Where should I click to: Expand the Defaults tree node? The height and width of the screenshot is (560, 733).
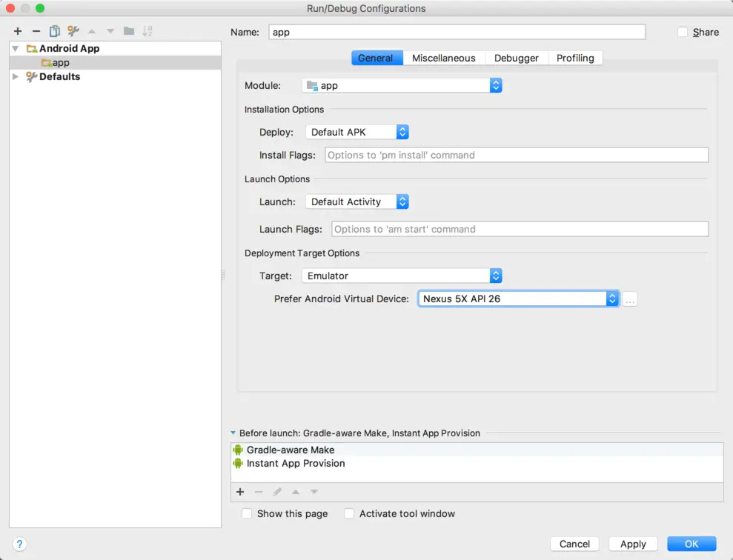click(x=16, y=76)
